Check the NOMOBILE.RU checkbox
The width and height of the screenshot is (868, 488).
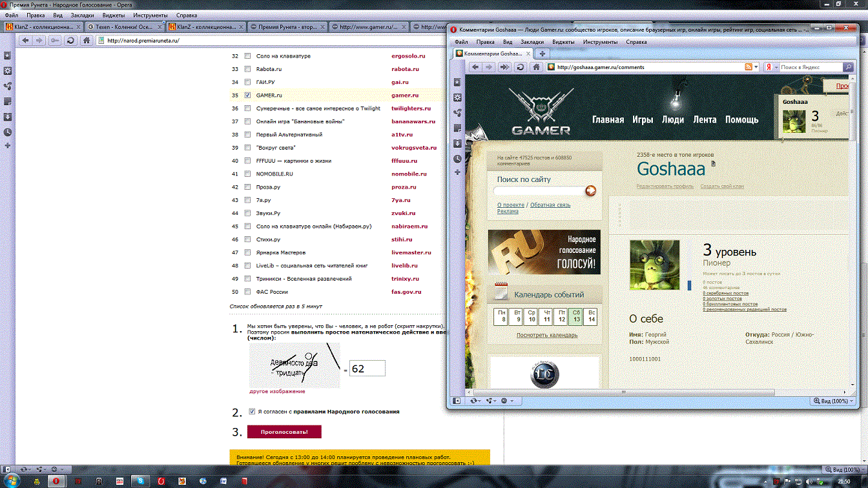click(247, 174)
